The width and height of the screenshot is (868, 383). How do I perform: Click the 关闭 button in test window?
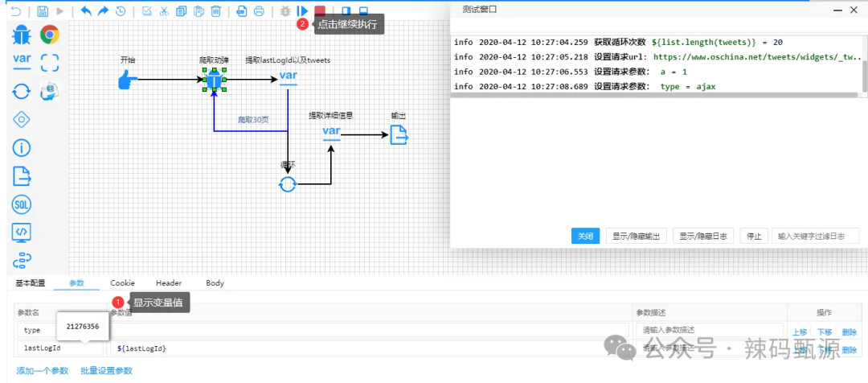(586, 236)
